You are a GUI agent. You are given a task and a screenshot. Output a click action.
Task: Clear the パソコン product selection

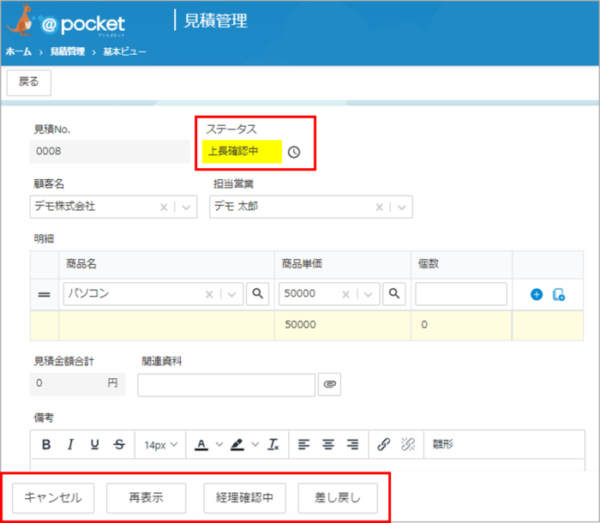point(209,295)
